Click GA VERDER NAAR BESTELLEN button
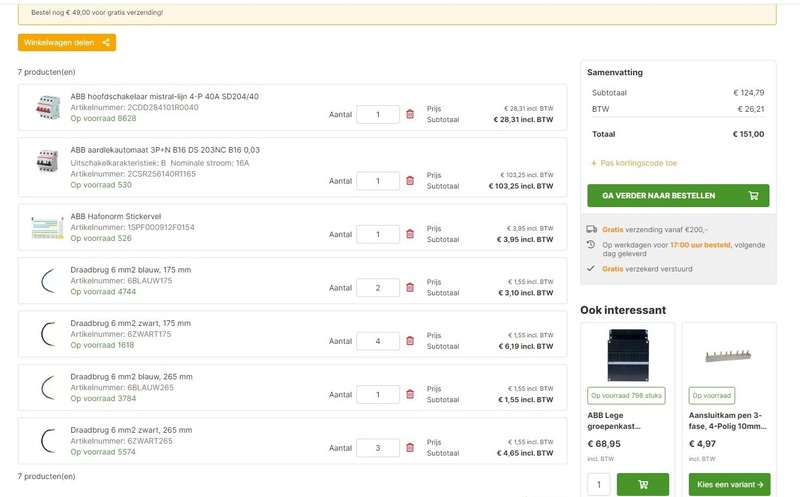Viewport: 800px width, 497px height. click(678, 195)
